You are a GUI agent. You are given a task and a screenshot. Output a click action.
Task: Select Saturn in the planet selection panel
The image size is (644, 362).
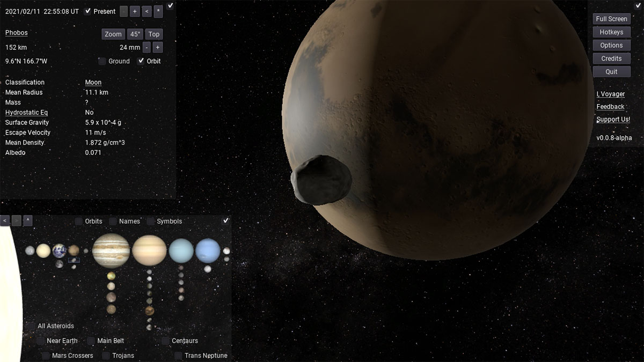click(149, 250)
